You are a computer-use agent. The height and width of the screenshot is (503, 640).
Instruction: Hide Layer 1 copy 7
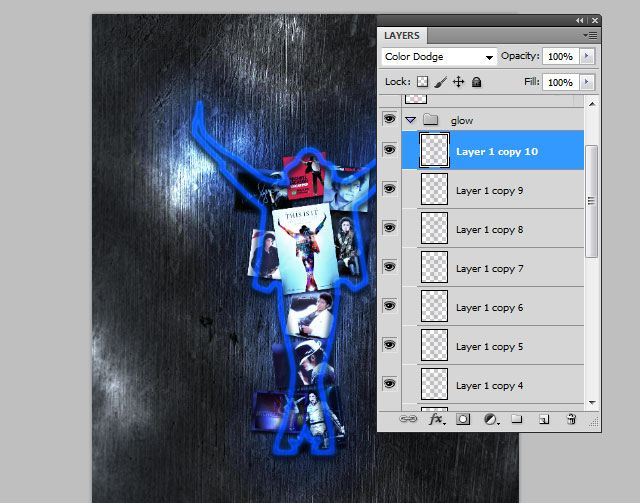pos(389,267)
